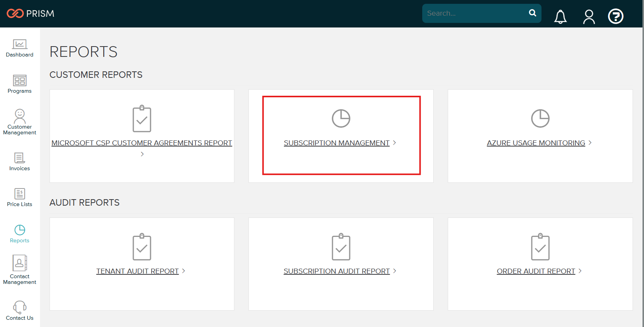Select the Reports sidebar item
The width and height of the screenshot is (644, 327).
point(19,234)
